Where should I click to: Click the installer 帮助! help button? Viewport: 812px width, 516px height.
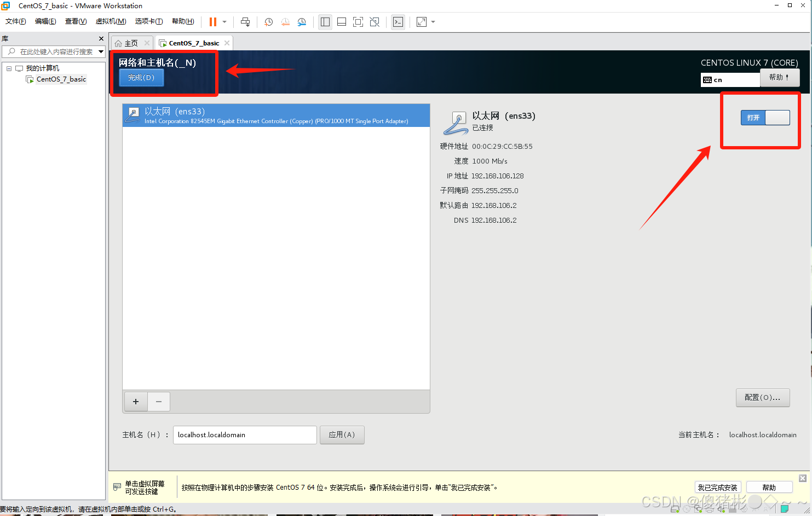pyautogui.click(x=780, y=78)
